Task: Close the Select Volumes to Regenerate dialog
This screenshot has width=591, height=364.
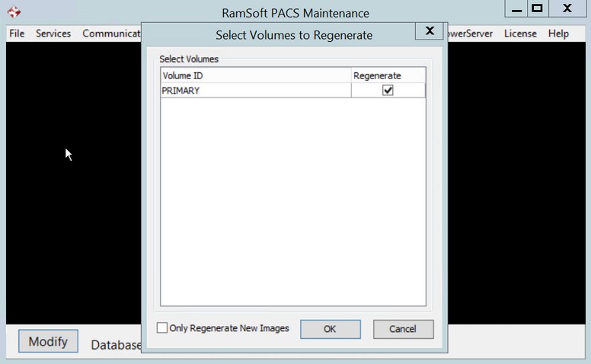Action: pos(430,31)
